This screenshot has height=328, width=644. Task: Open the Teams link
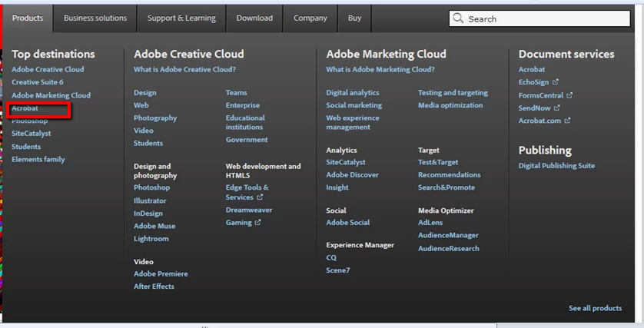tap(236, 93)
